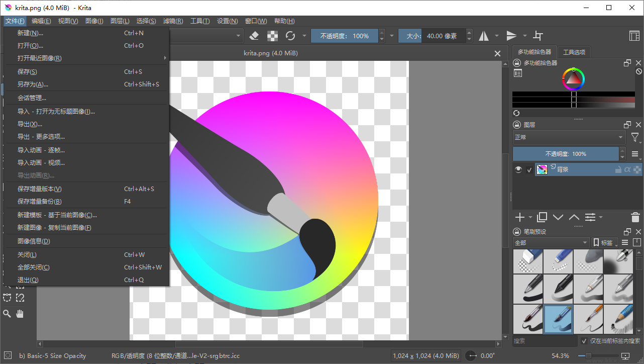644x364 pixels.
Task: Toggle eraser mode in the toolbar
Action: click(254, 36)
